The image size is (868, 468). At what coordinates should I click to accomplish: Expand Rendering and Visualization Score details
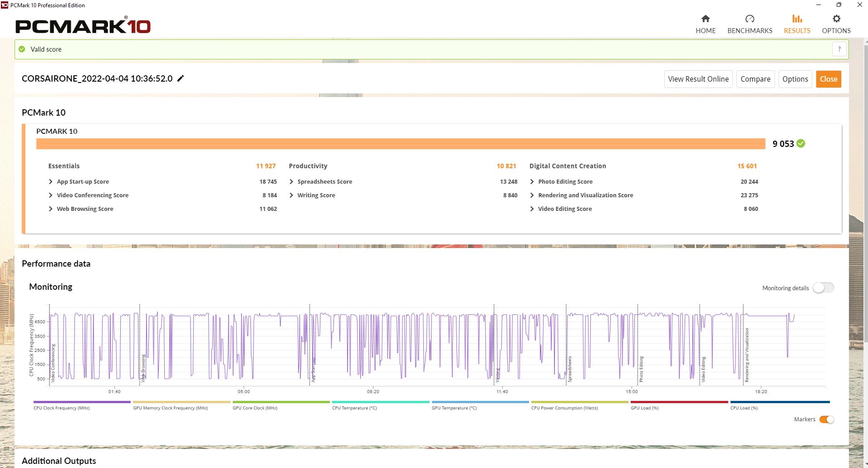coord(532,195)
